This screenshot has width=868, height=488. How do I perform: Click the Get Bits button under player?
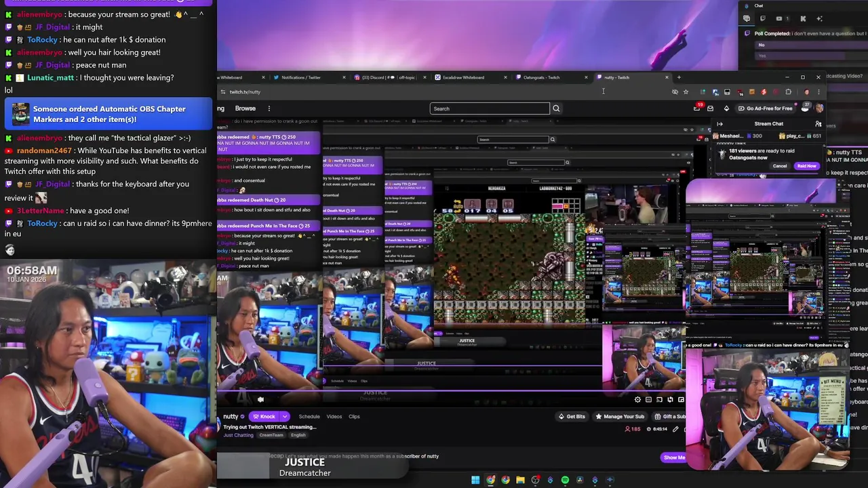point(572,416)
